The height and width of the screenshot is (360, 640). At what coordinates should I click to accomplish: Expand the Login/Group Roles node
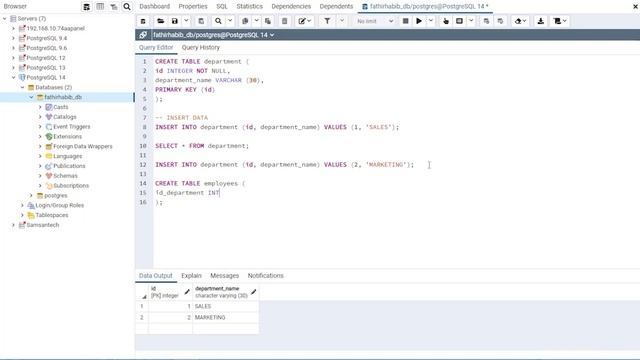[22, 205]
